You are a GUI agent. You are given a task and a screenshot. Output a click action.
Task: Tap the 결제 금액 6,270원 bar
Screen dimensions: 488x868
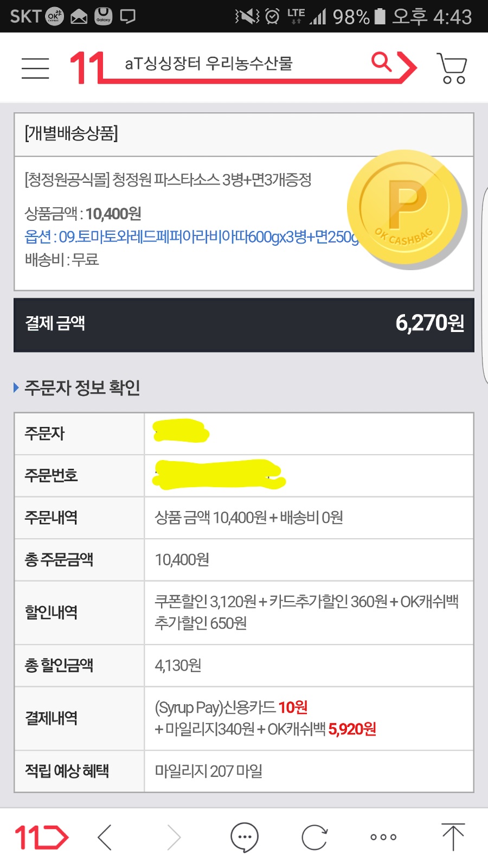point(244,324)
